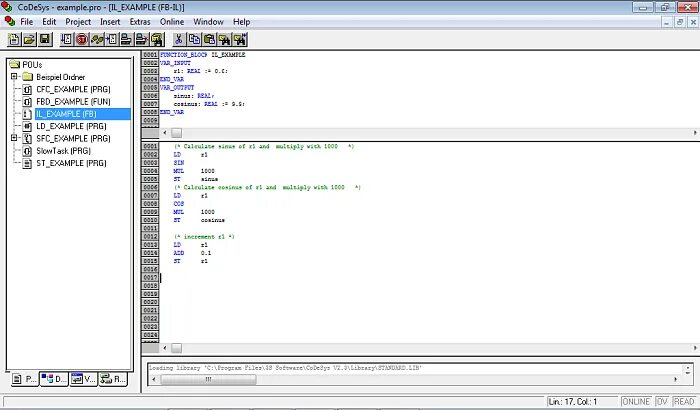Click the Login toolbar icon
This screenshot has height=410, width=700.
click(x=127, y=40)
